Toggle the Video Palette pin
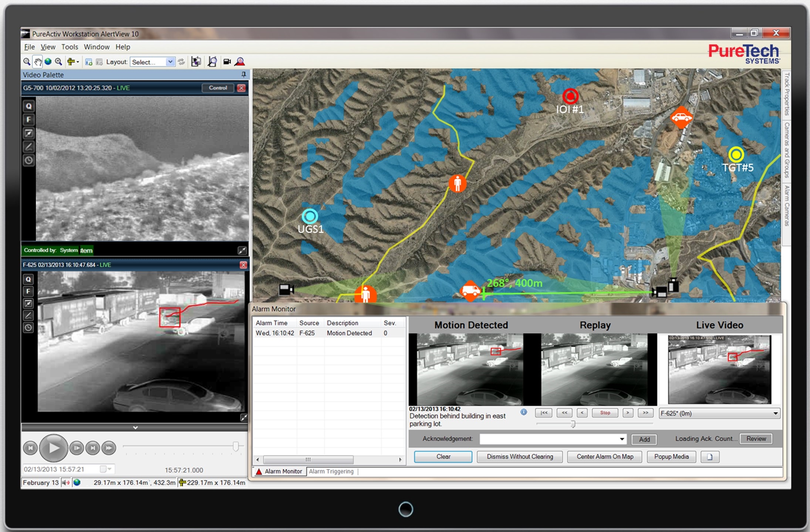810x532 pixels. (243, 75)
